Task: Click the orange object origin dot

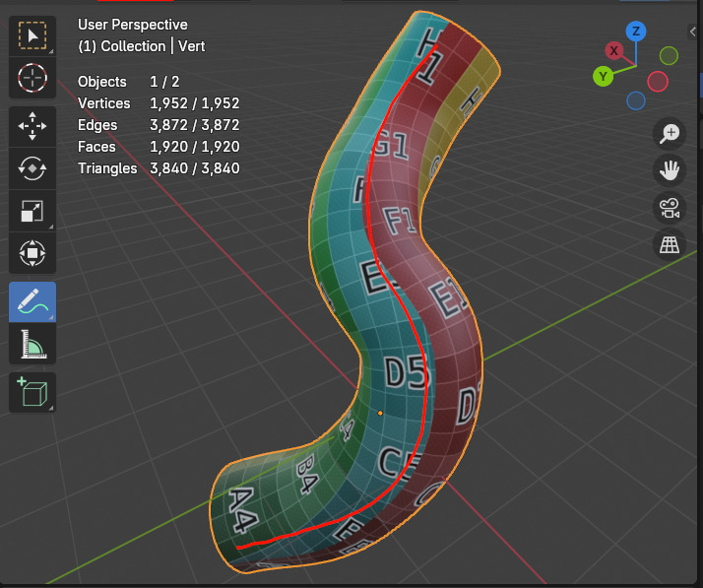Action: (x=380, y=413)
